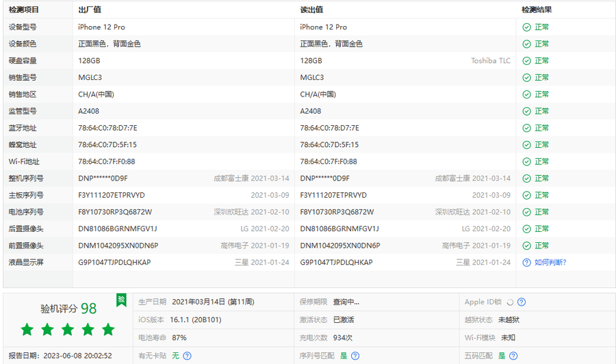
Task: Click the green check icon in 设备型号 row
Action: pos(526,27)
